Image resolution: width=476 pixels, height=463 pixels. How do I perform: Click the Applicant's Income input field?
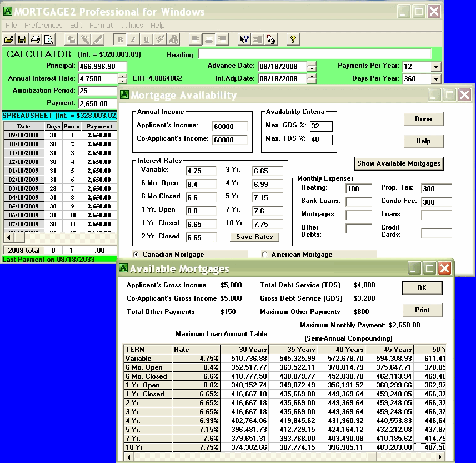tap(230, 126)
